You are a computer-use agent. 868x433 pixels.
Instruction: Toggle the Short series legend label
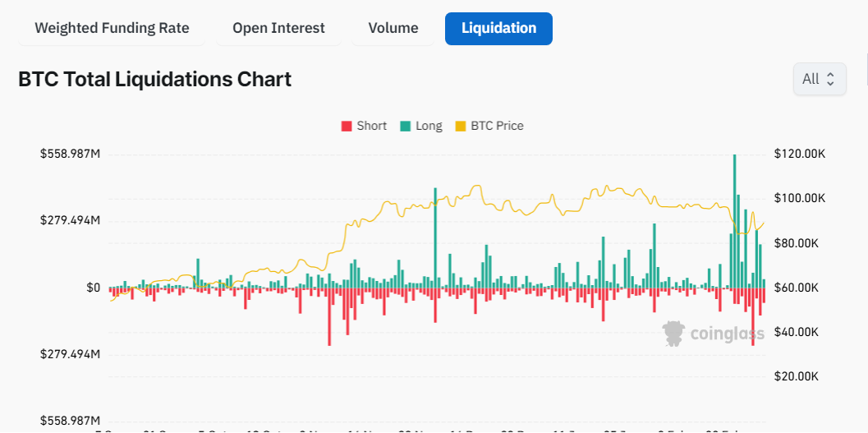371,126
